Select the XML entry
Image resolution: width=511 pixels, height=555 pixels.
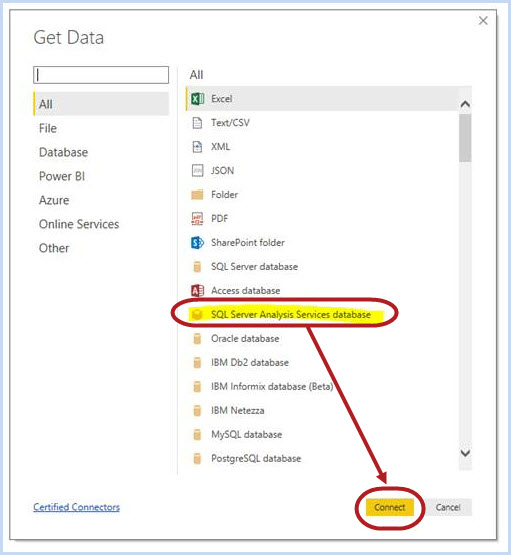pyautogui.click(x=322, y=147)
